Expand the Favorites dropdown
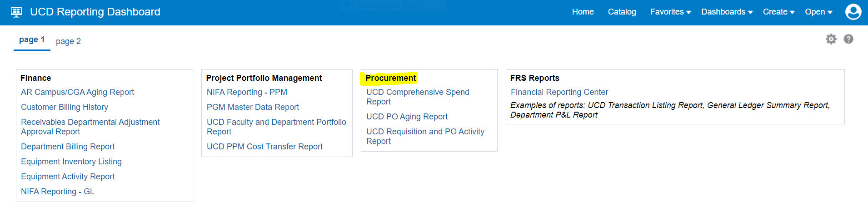The height and width of the screenshot is (207, 868). (x=670, y=12)
